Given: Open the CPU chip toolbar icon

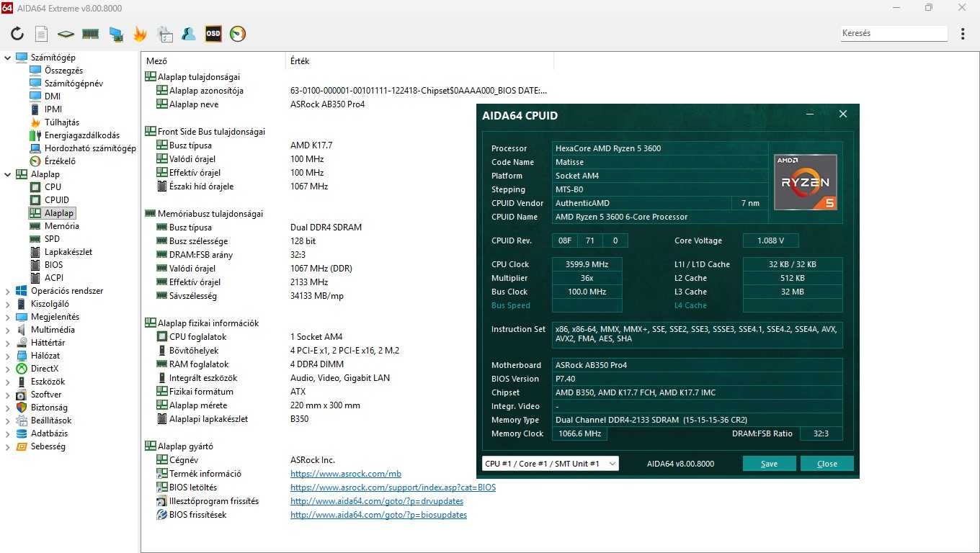Looking at the screenshot, I should 66,34.
